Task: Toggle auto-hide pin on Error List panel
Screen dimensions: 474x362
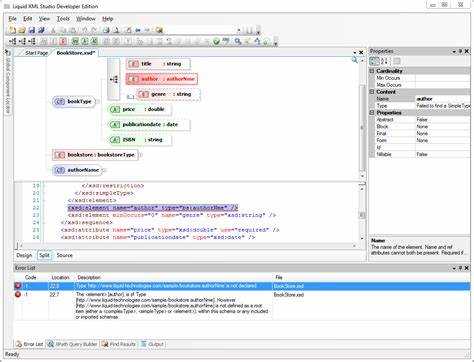Action: 460,268
